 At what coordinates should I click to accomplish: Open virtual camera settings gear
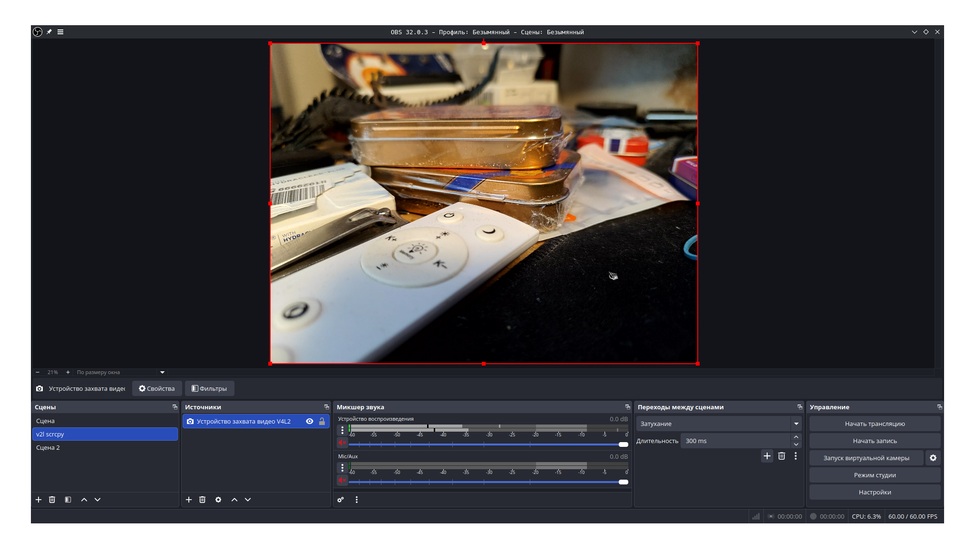(933, 458)
